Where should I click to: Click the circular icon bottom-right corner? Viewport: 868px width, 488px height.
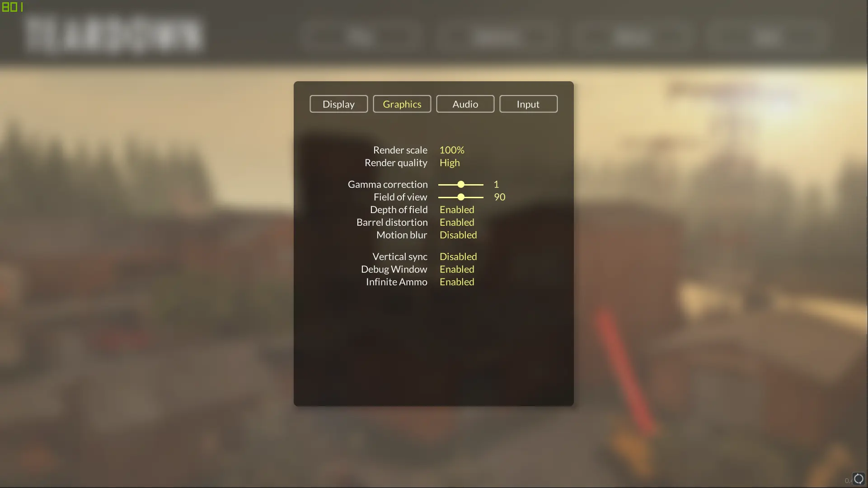[x=859, y=479]
